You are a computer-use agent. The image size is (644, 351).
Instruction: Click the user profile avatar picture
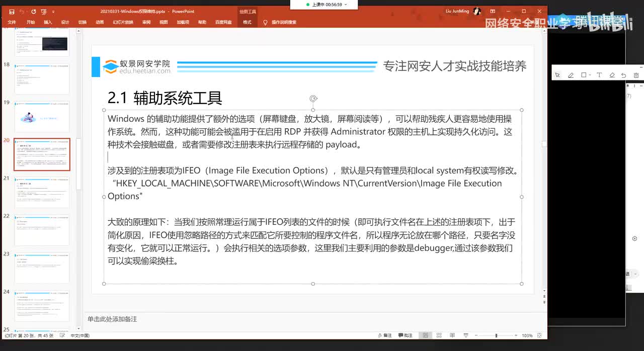[477, 11]
